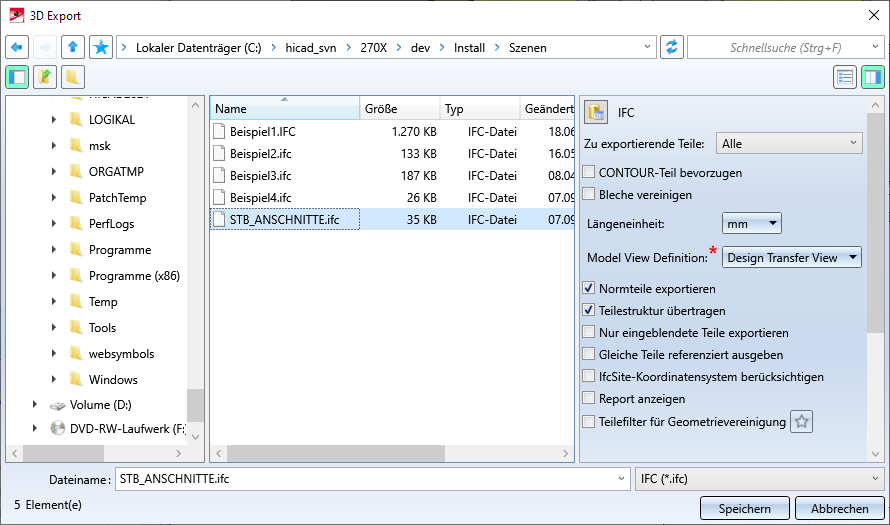
Task: Switch to details list view icon
Action: point(845,77)
